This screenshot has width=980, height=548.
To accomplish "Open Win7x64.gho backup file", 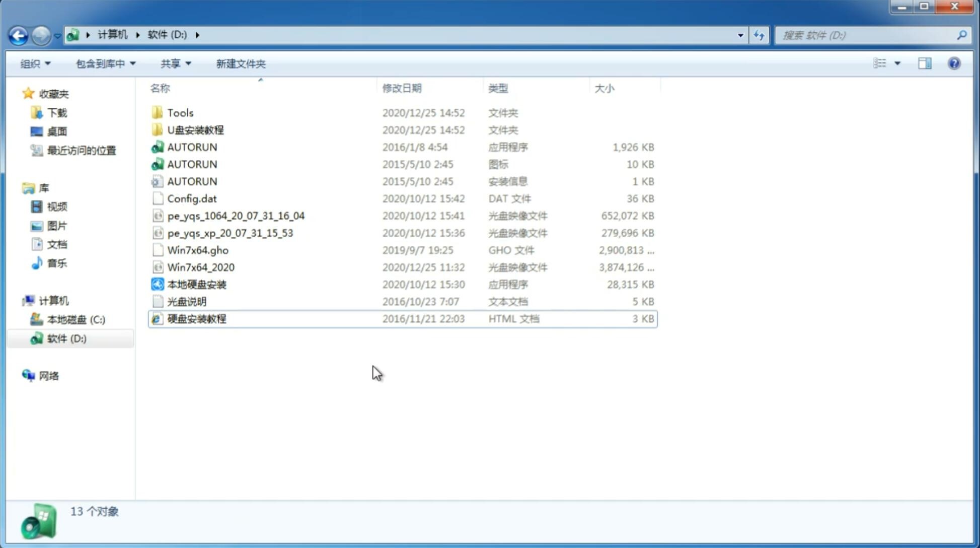I will tap(198, 250).
